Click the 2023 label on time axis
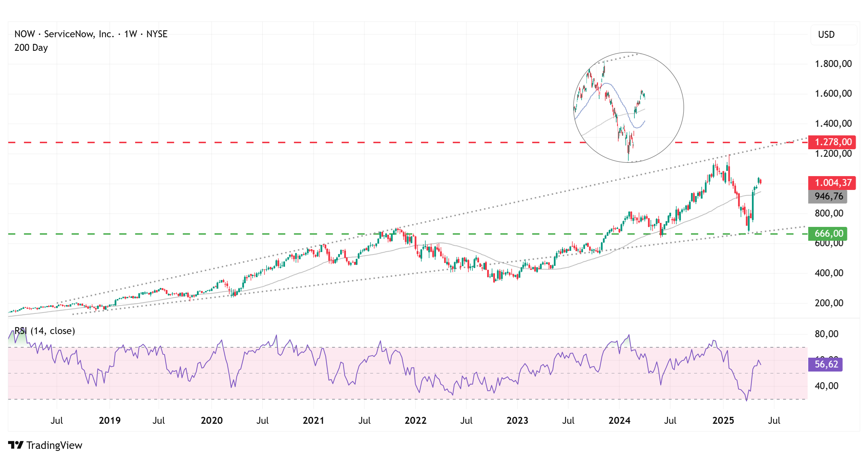 (x=517, y=420)
